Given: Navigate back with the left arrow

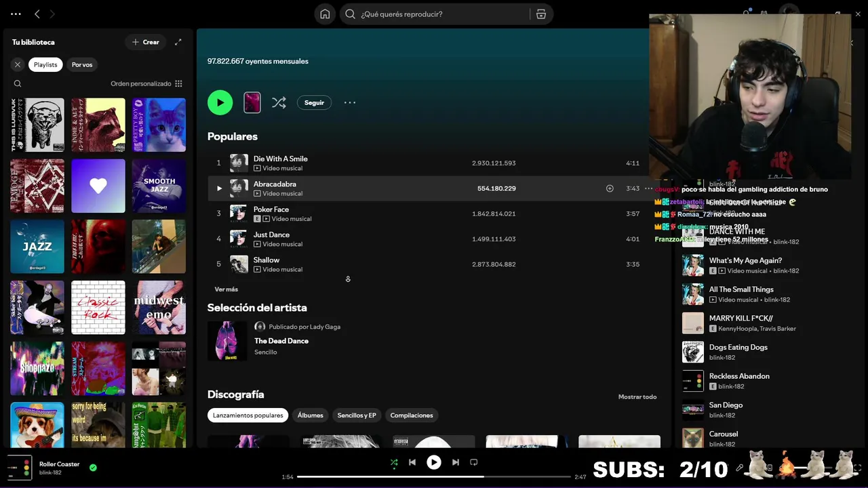Looking at the screenshot, I should [x=37, y=14].
